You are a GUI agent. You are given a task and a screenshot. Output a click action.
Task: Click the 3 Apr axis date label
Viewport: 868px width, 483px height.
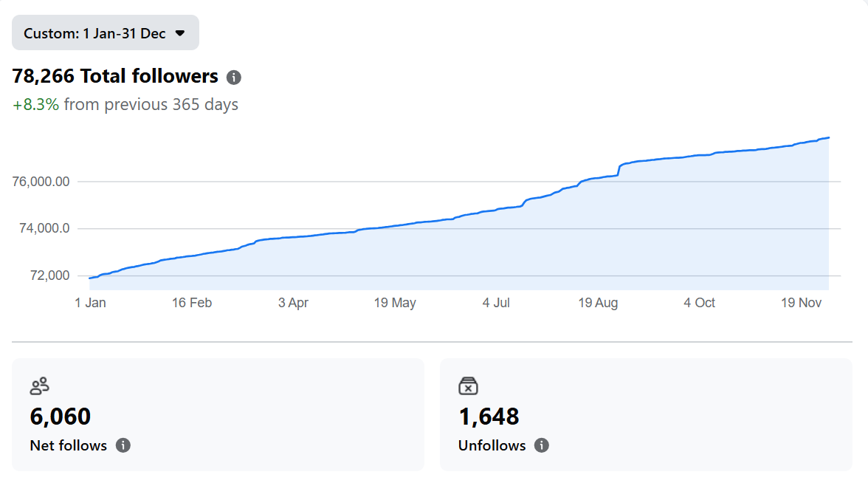[x=293, y=303]
